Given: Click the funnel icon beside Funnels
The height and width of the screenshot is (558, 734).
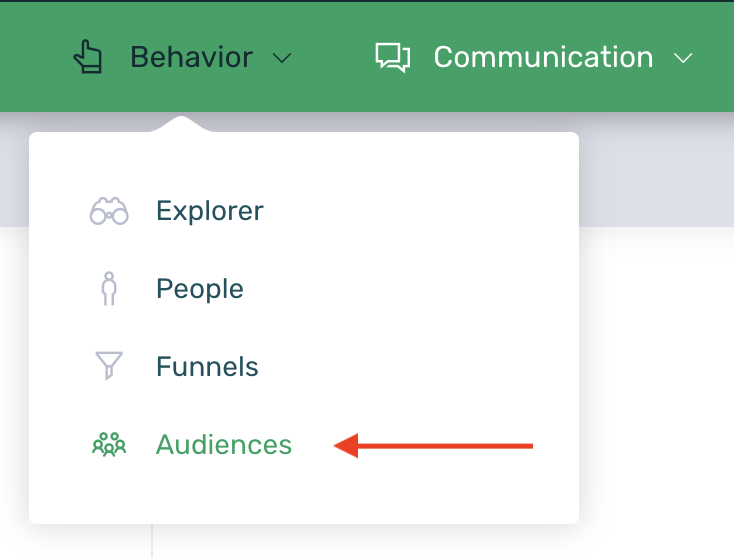Looking at the screenshot, I should pyautogui.click(x=109, y=366).
